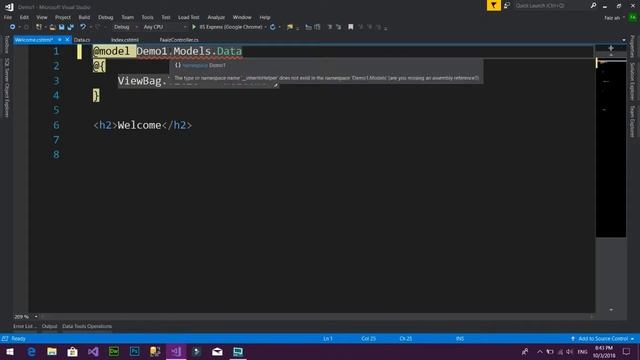The width and height of the screenshot is (640, 360).
Task: Open the account name dropdown arrow
Action: [x=624, y=18]
